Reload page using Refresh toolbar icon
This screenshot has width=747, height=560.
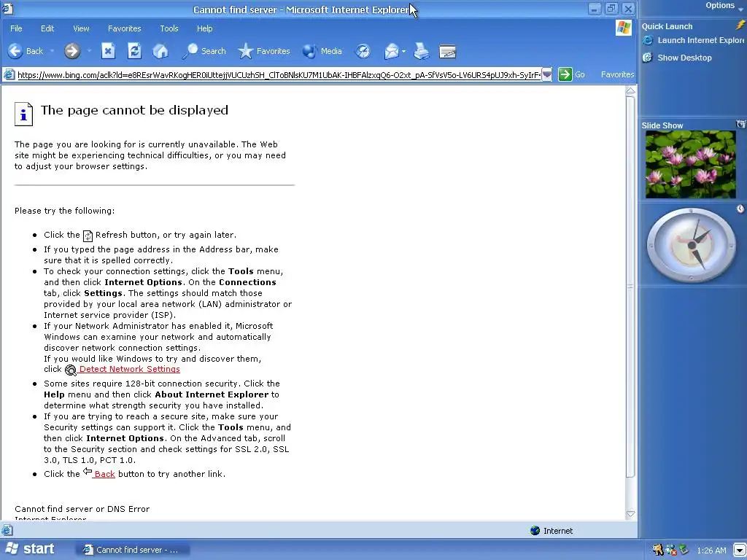[x=134, y=51]
